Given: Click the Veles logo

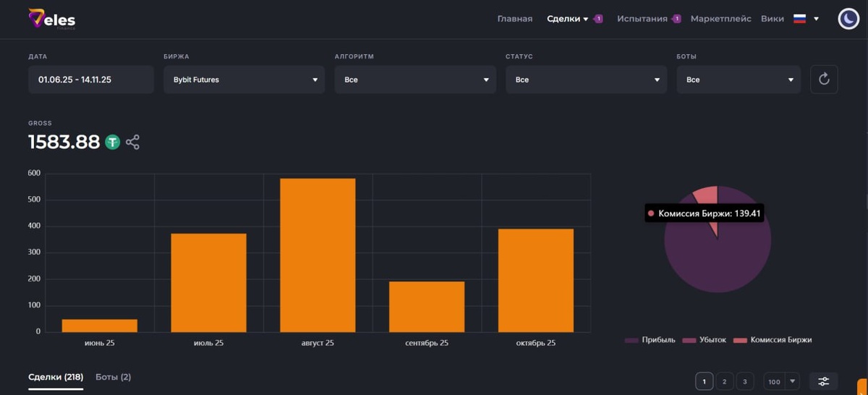Looking at the screenshot, I should [x=51, y=19].
